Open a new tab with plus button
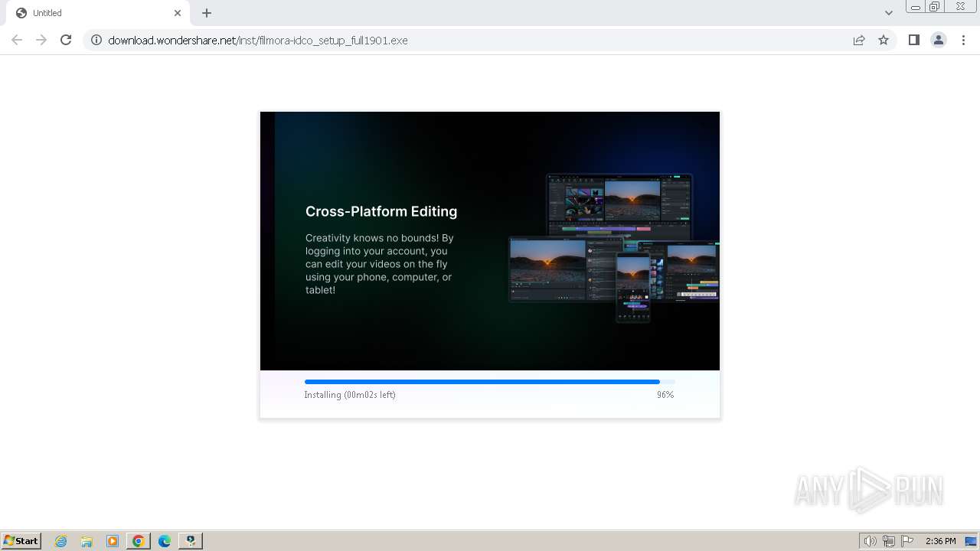The height and width of the screenshot is (551, 980). point(207,13)
